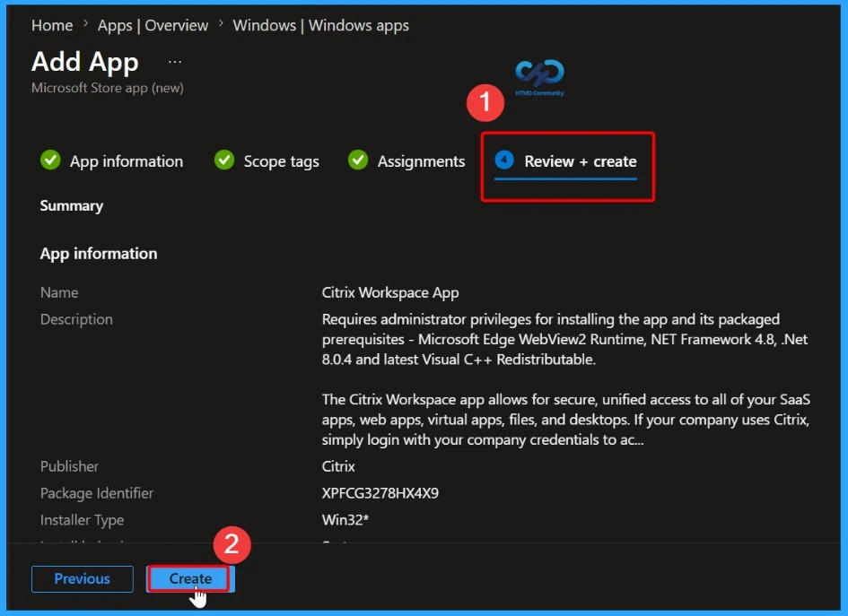Open the ellipsis more options menu
The width and height of the screenshot is (848, 616).
pos(175,62)
